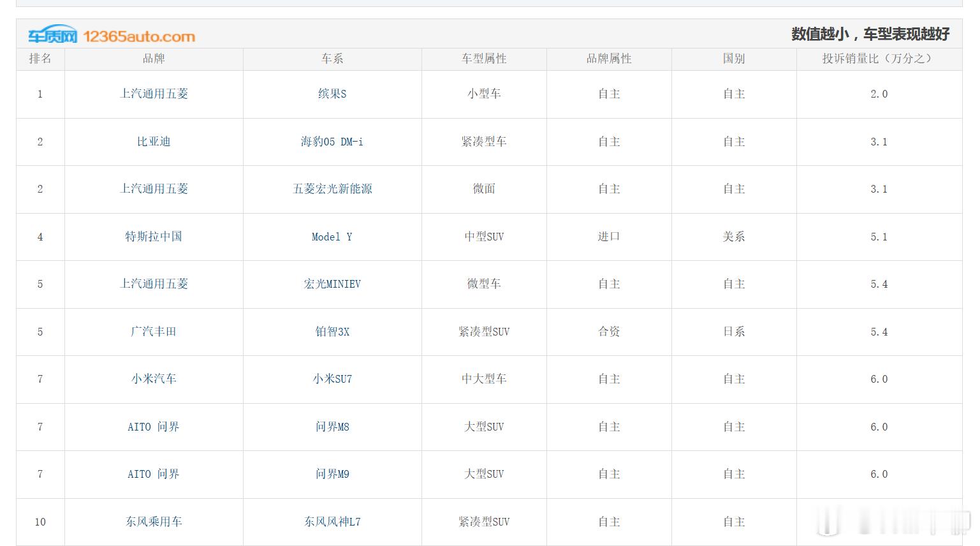Select 大型SUV in the 问界M8 row

484,427
